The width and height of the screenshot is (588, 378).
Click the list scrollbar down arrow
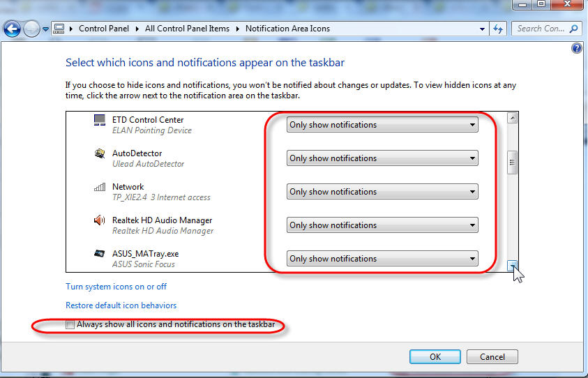[x=512, y=266]
